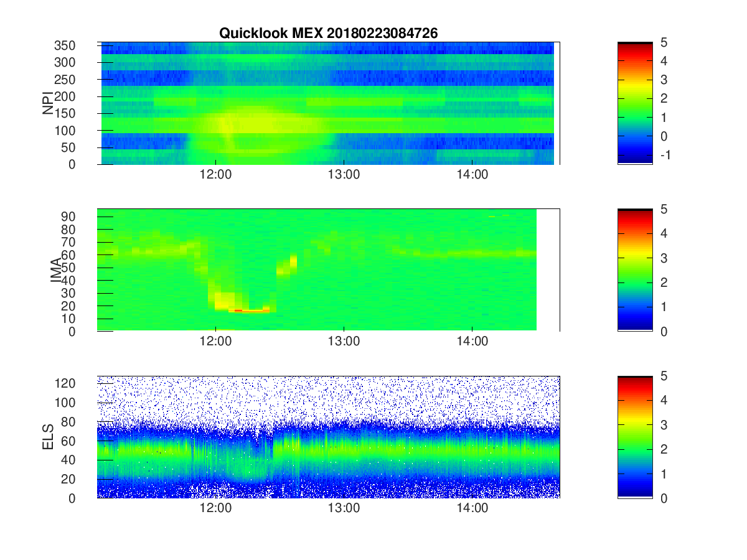
Task: Click the 5 label on the NPI colorbar
Action: click(x=664, y=42)
